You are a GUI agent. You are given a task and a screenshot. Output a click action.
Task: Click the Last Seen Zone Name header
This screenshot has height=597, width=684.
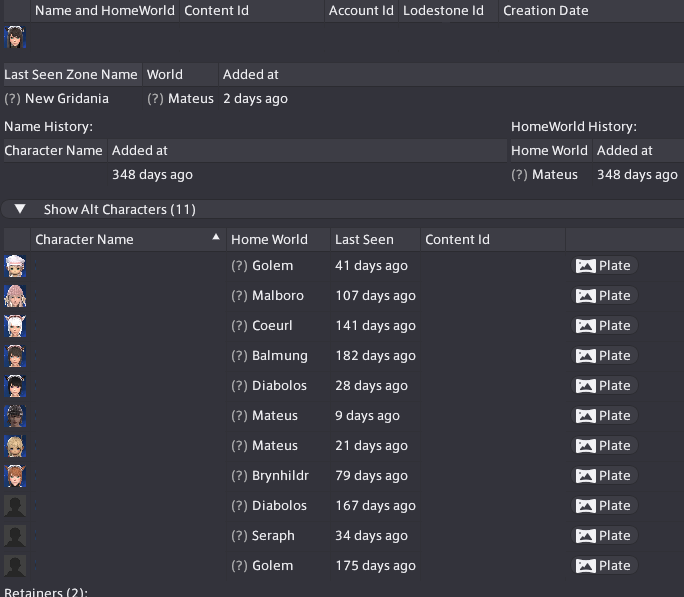click(x=73, y=75)
